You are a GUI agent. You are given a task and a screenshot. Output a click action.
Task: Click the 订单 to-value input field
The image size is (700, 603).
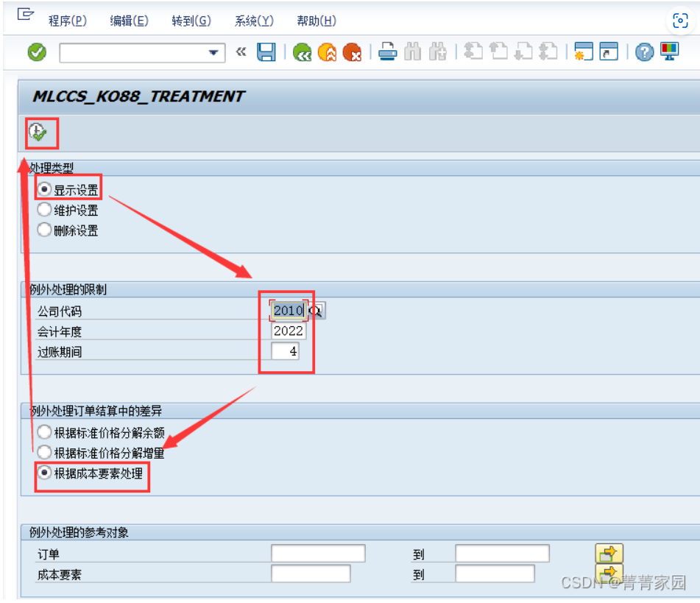tap(502, 554)
